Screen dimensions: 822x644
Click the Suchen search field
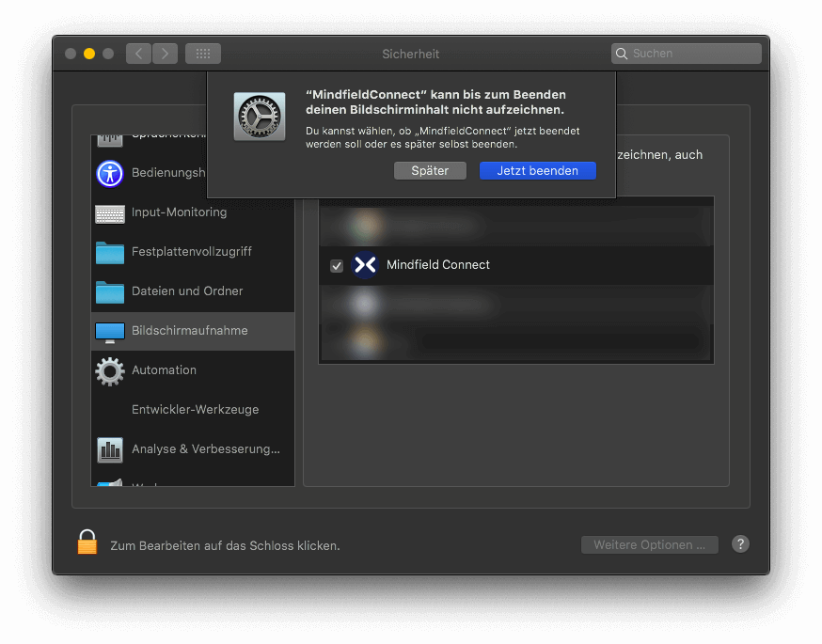click(691, 54)
